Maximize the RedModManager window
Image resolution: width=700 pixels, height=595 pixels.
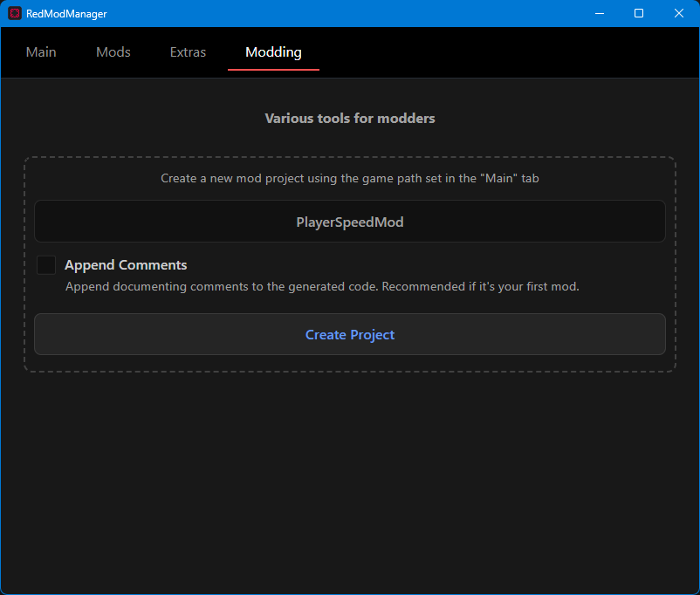click(x=639, y=13)
